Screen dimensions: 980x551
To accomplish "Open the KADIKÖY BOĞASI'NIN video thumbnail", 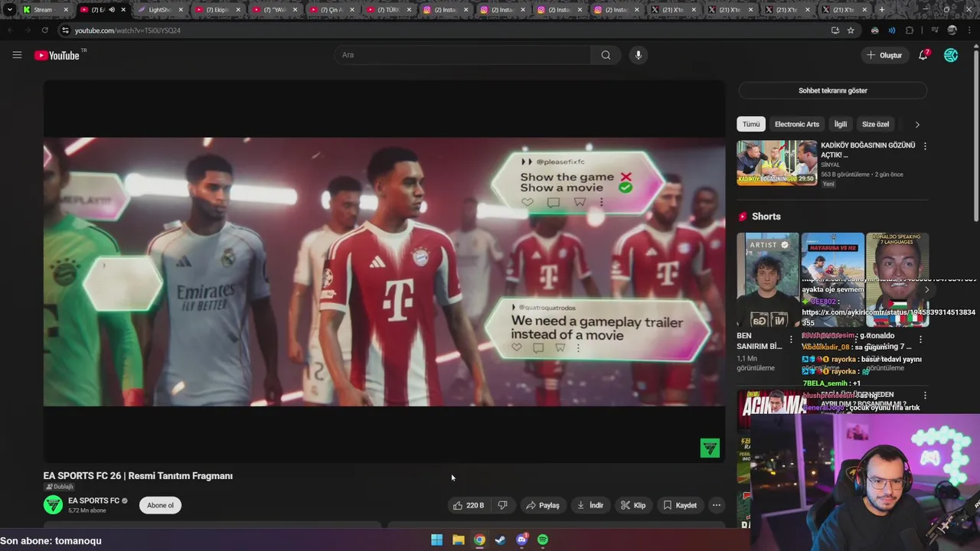I will (x=777, y=162).
